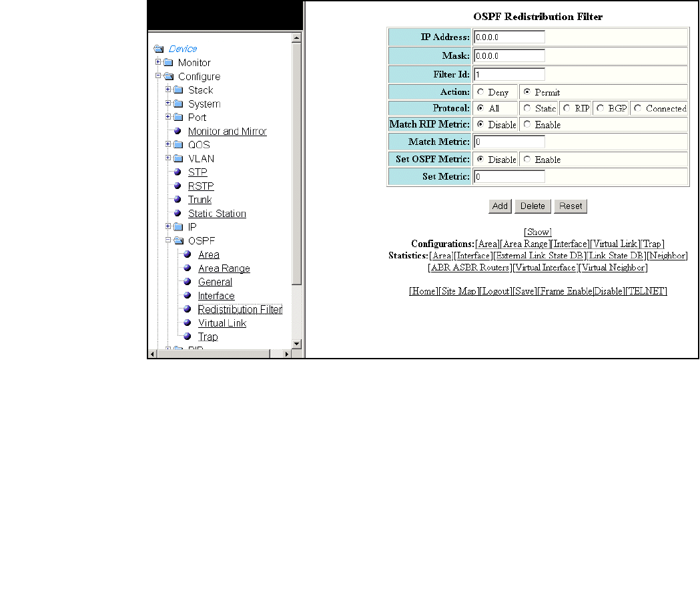Click scroll down arrow of tree panel
Screen dimensions: 700x597
click(296, 344)
